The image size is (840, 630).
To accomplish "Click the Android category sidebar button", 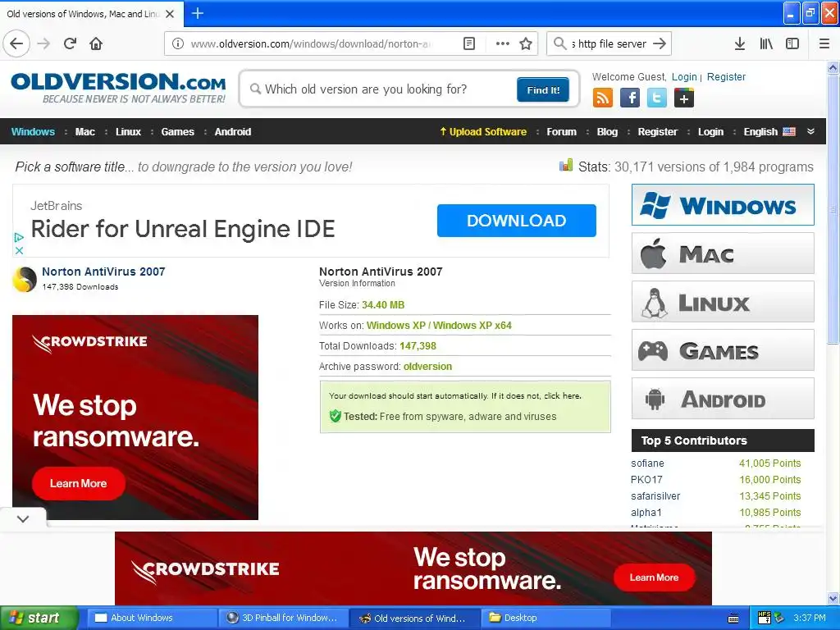I will pos(723,399).
